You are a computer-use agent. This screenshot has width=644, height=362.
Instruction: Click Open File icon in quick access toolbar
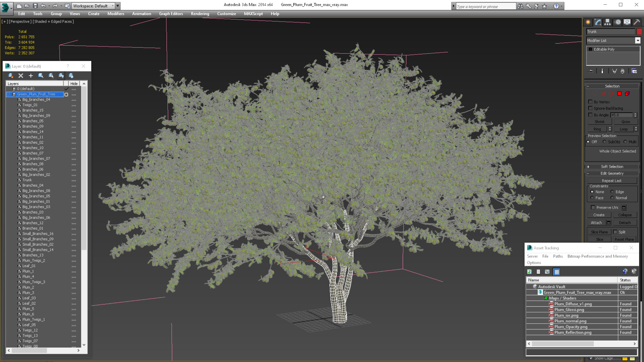click(x=27, y=6)
